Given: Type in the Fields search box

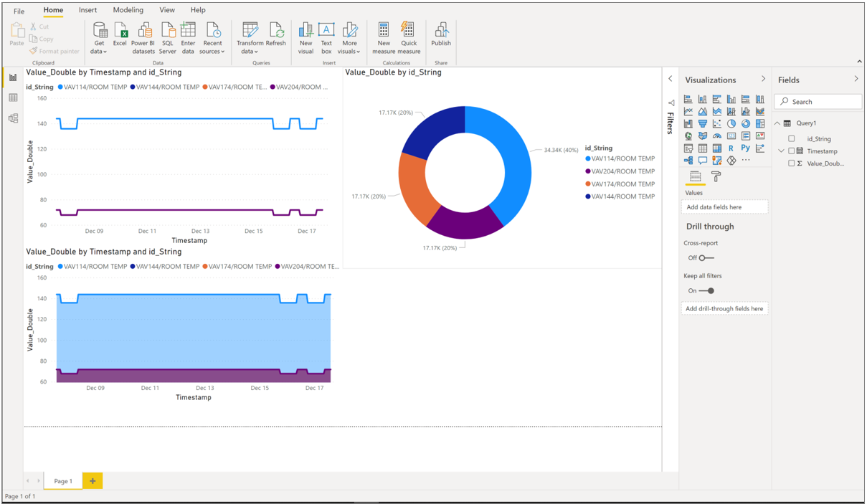Looking at the screenshot, I should pyautogui.click(x=818, y=102).
